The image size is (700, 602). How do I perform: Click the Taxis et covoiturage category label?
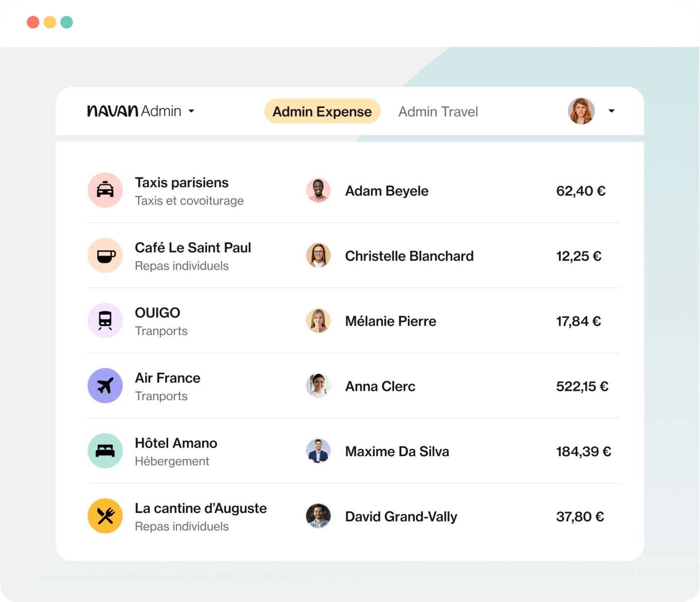pos(190,201)
